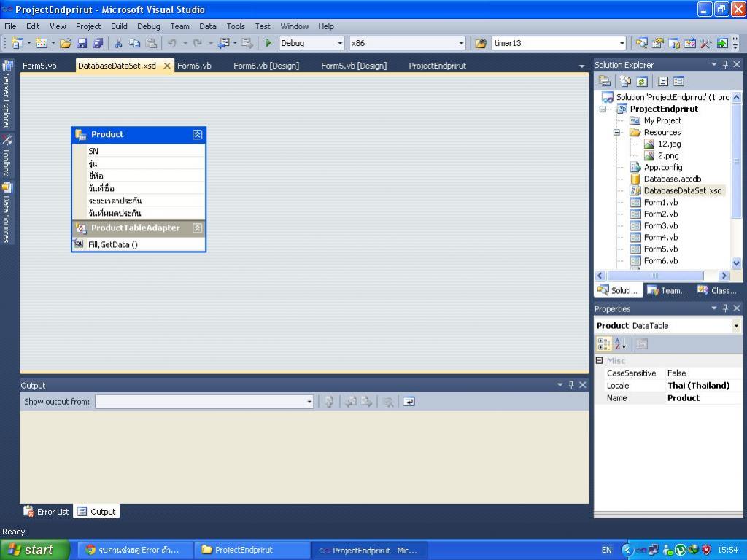The width and height of the screenshot is (747, 560).
Task: Open Solution Explorer from the main toolbar icon
Action: (x=641, y=43)
